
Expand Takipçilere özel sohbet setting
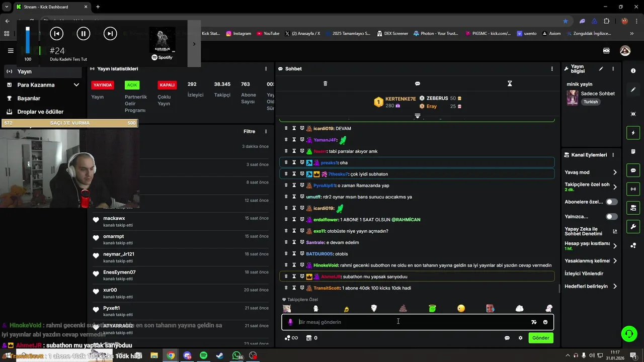pos(615,187)
